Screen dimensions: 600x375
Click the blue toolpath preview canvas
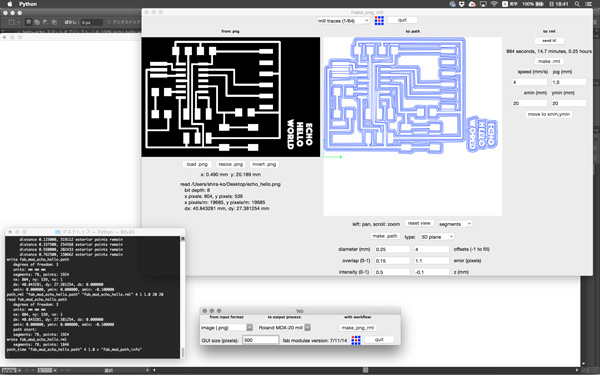(x=412, y=126)
